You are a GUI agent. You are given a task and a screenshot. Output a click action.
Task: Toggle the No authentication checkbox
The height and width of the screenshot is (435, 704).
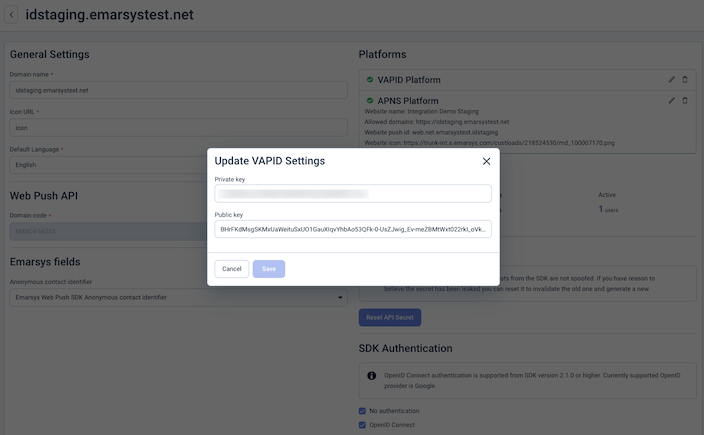tap(363, 411)
